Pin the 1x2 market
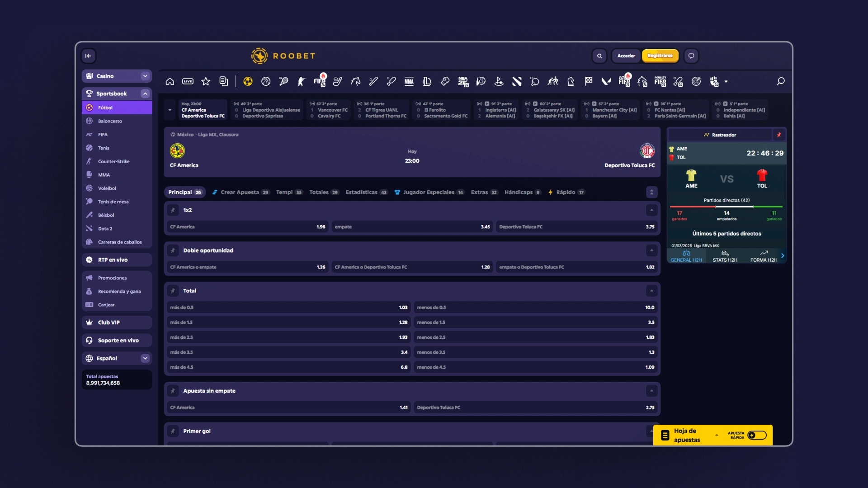The width and height of the screenshot is (868, 488). tap(173, 210)
